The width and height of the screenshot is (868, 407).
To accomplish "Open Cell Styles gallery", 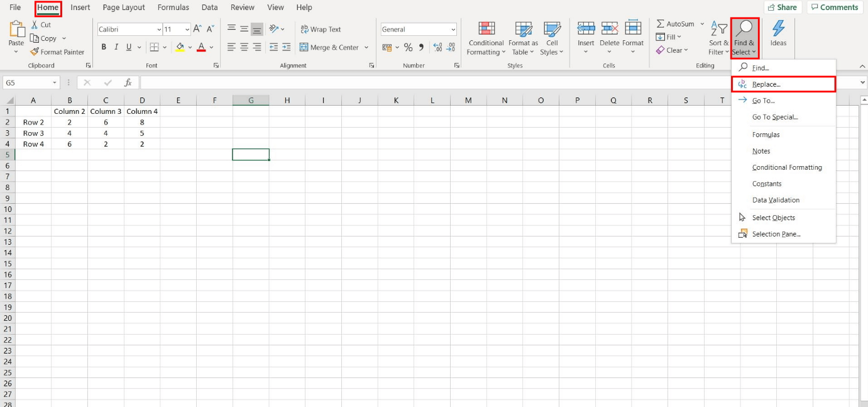I will point(552,38).
